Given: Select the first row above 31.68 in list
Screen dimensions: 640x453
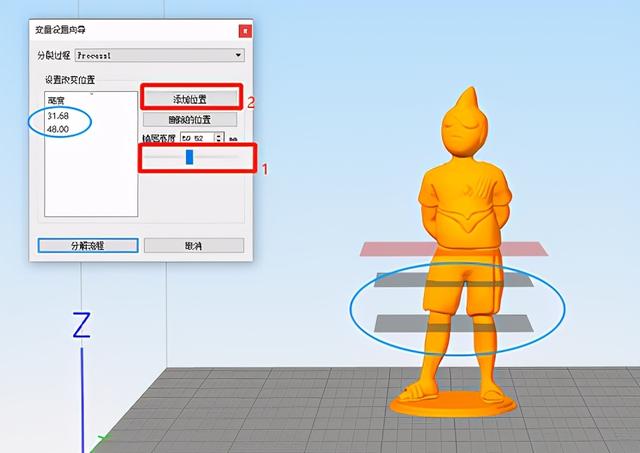Looking at the screenshot, I should 56,100.
